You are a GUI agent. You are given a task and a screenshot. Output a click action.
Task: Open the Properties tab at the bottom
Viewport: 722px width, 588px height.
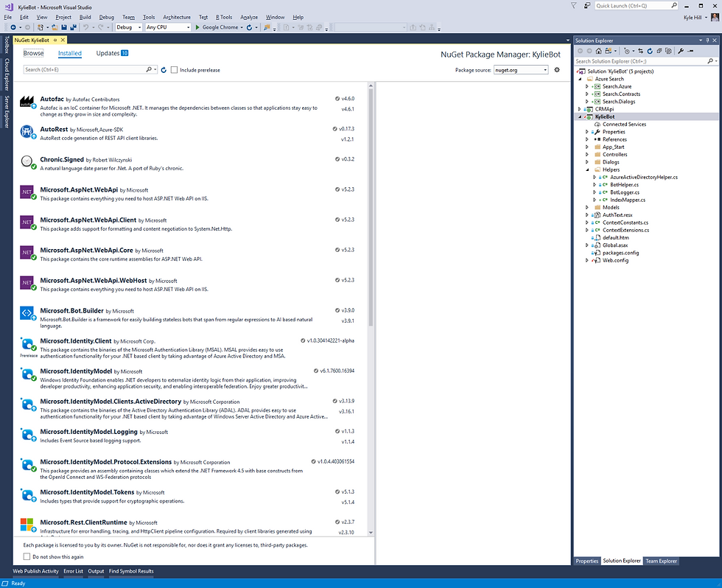(x=587, y=561)
